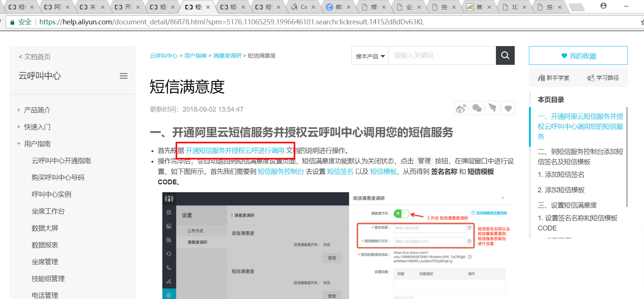Screen dimensions: 644x299
Task: Jump to 三、设置短信满意度 in contents
Action: coord(567,205)
